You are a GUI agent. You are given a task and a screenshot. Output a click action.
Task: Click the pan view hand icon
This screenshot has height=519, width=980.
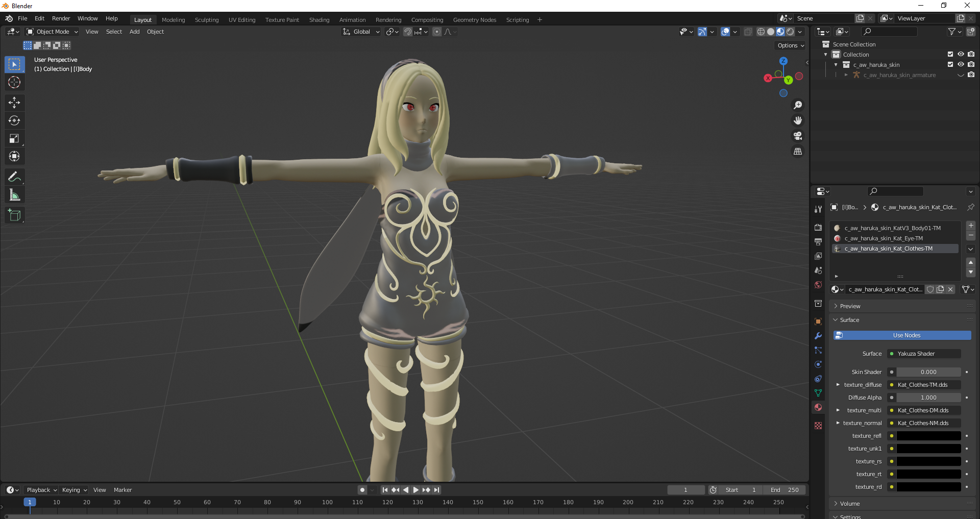click(798, 120)
